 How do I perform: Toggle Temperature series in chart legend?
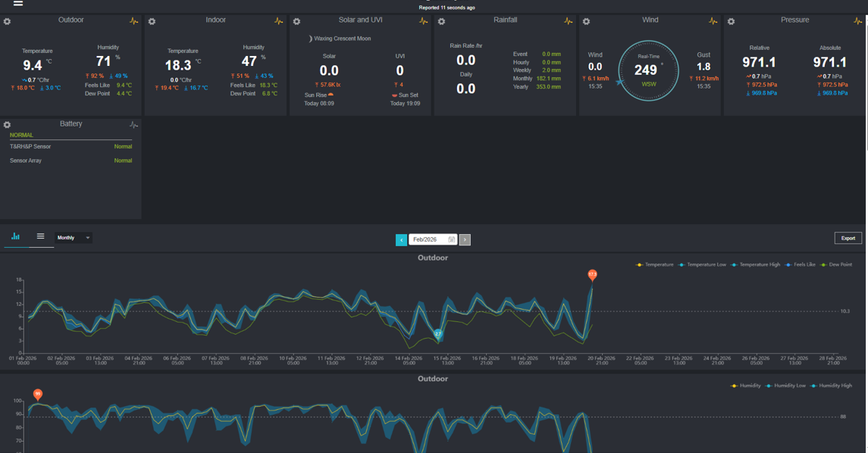tap(655, 265)
